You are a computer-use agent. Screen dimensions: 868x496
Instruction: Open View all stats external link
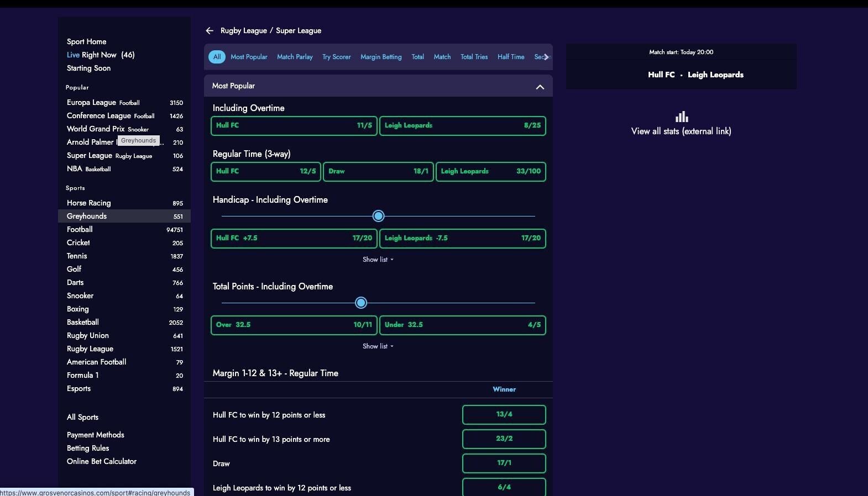681,131
